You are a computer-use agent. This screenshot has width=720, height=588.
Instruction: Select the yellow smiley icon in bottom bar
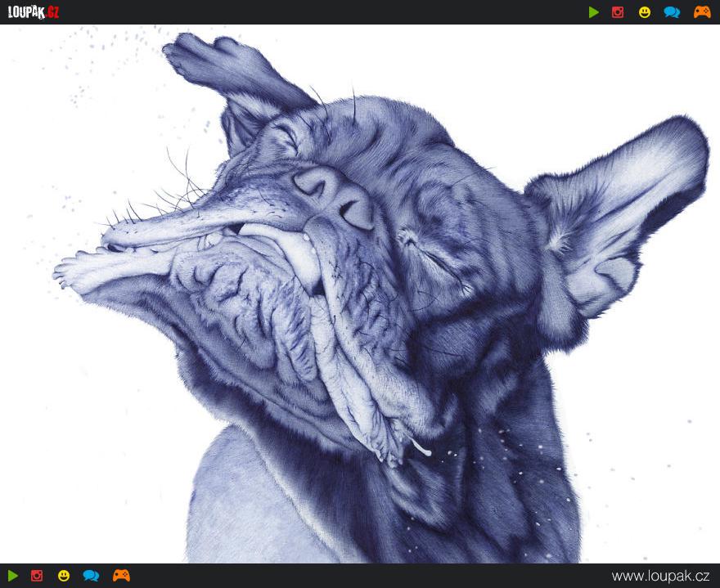click(x=64, y=576)
